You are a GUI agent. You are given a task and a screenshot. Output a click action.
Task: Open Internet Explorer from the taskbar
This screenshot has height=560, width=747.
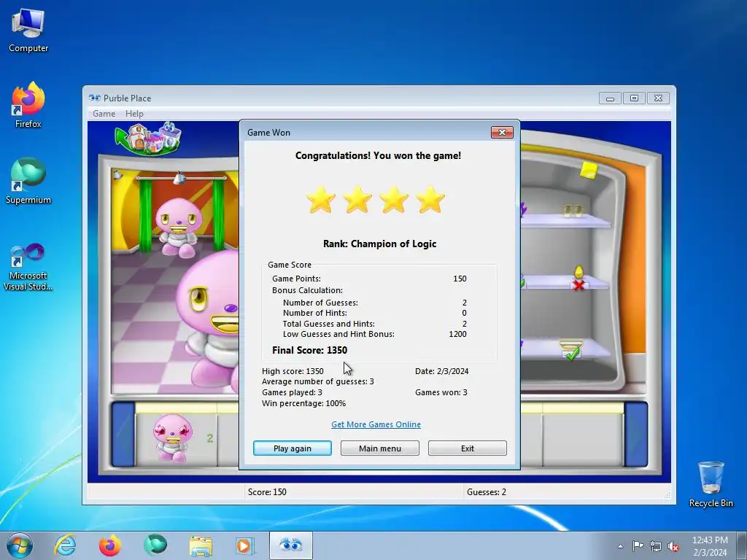tap(65, 545)
